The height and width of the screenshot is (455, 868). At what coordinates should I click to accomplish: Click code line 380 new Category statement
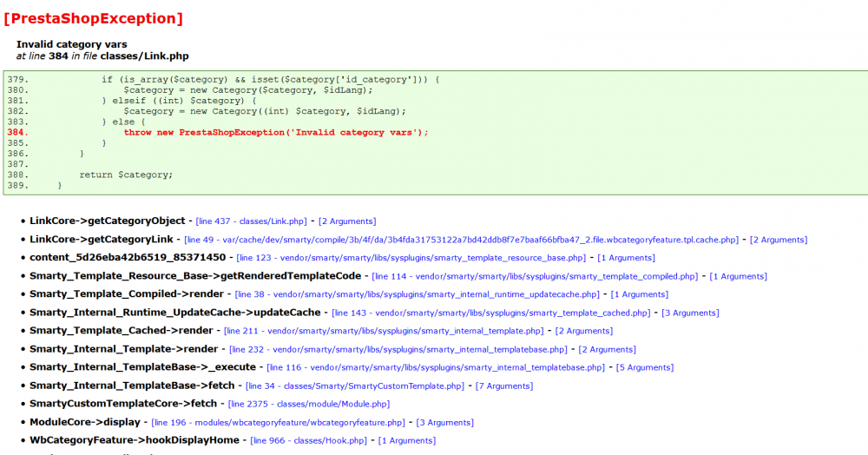248,90
